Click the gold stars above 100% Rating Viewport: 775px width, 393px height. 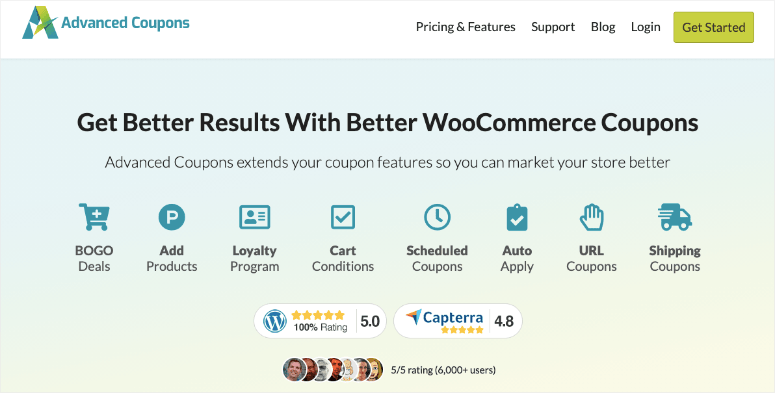pyautogui.click(x=318, y=315)
